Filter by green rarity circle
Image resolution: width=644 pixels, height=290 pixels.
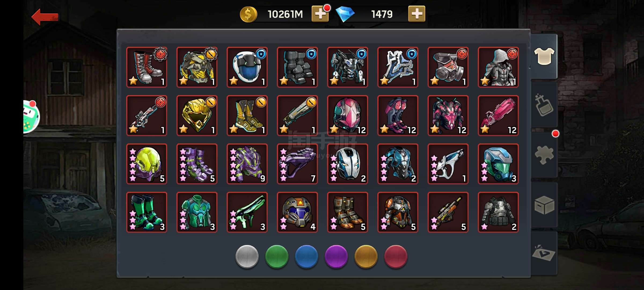(277, 256)
